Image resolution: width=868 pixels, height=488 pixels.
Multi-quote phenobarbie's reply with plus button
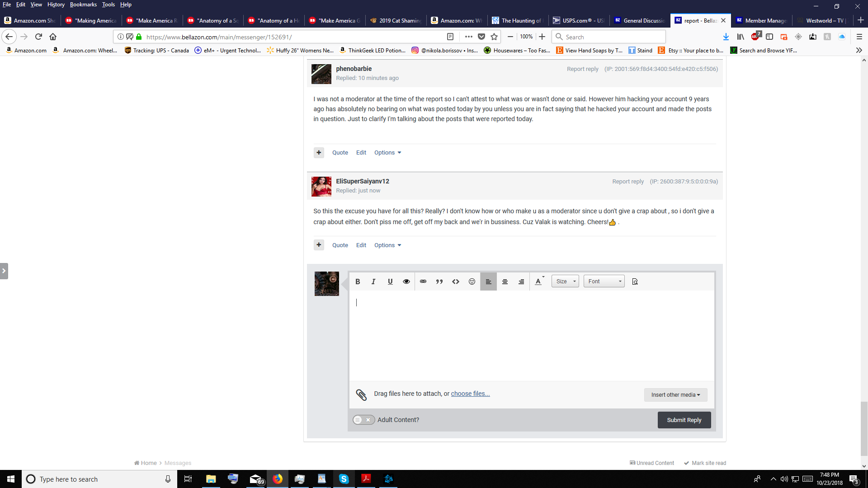319,152
